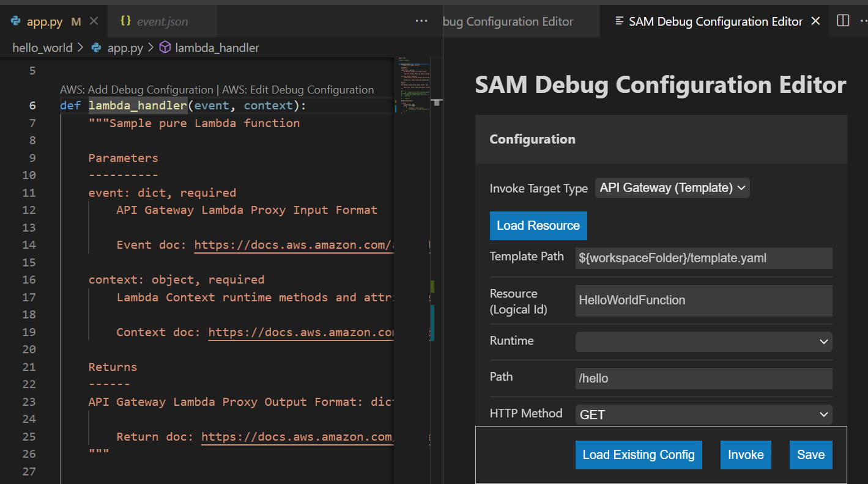Click the 'Returns' text on line 21
The height and width of the screenshot is (484, 868).
click(113, 367)
